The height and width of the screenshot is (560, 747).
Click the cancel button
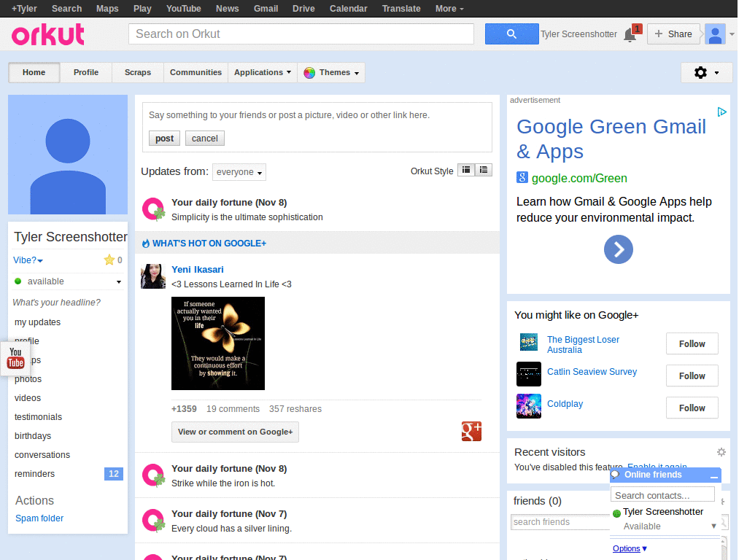[x=205, y=138]
